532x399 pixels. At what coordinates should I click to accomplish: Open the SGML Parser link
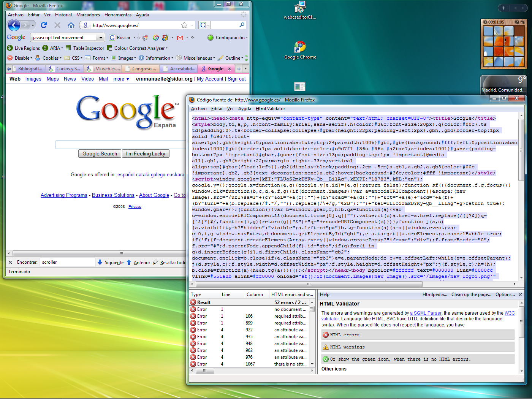click(x=426, y=313)
